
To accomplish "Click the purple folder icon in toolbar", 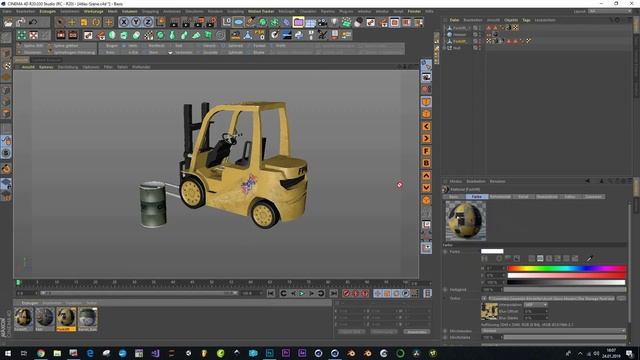I will 298,22.
